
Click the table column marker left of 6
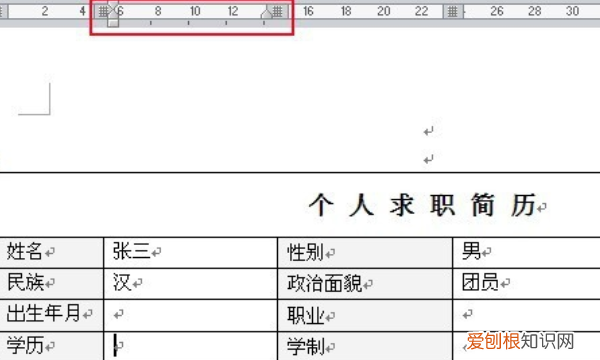(103, 11)
